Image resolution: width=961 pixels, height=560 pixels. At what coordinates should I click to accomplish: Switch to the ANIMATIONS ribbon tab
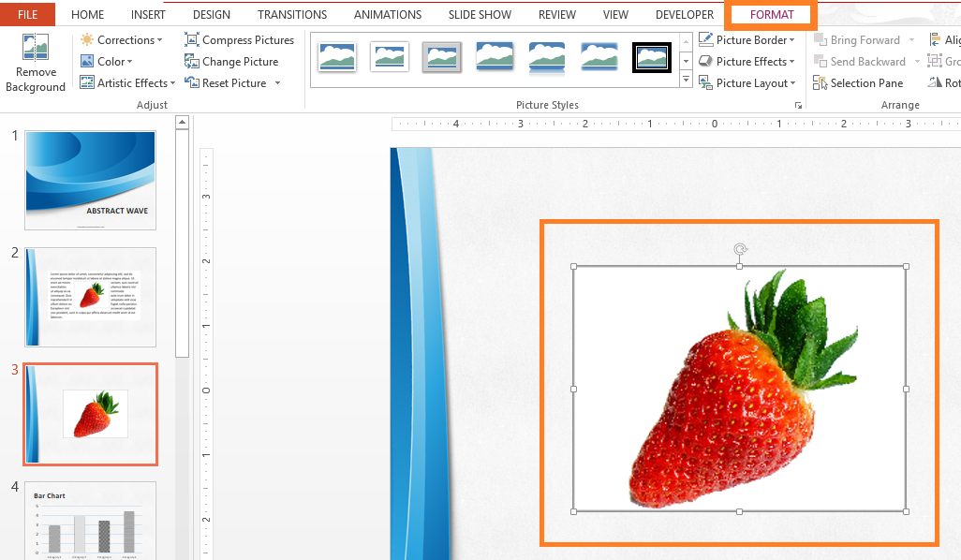[387, 14]
